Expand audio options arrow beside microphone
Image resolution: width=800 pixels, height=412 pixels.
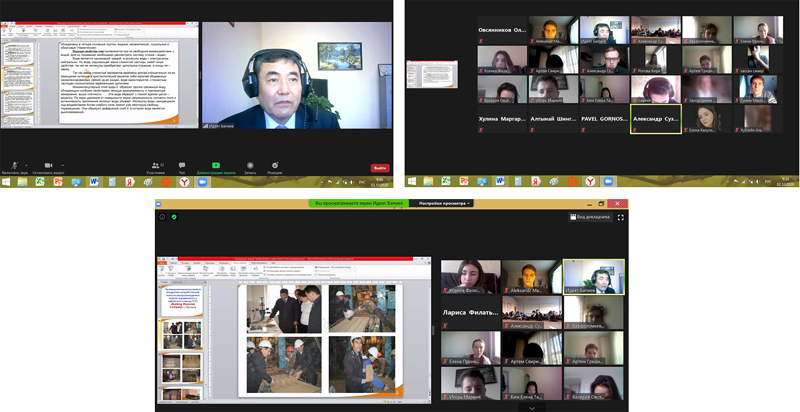[26, 165]
